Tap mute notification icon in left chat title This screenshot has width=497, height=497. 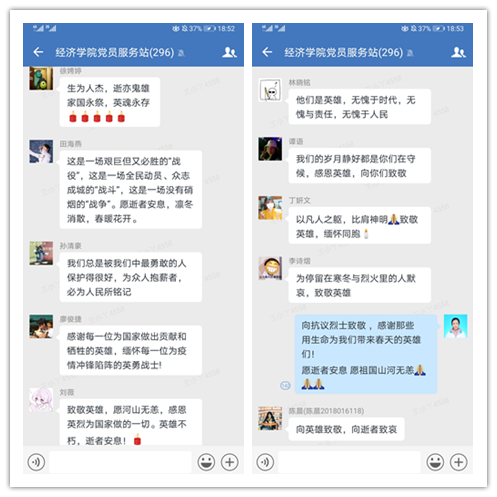181,53
